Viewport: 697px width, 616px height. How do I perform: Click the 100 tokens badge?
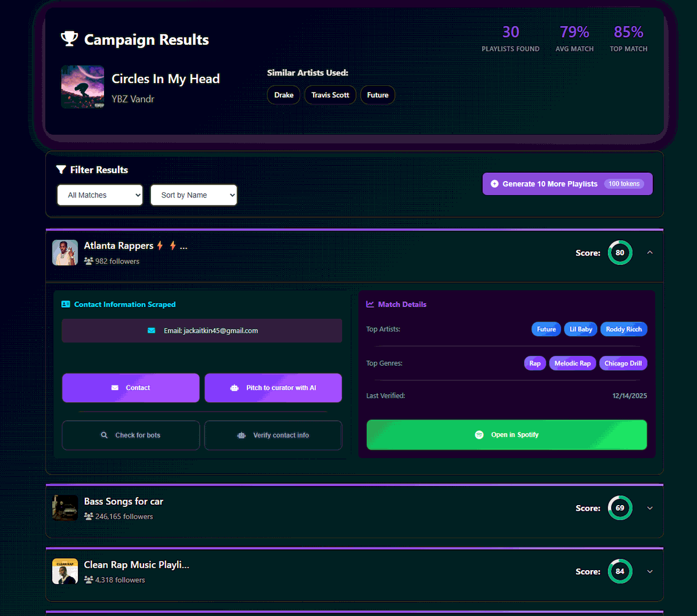pos(624,183)
